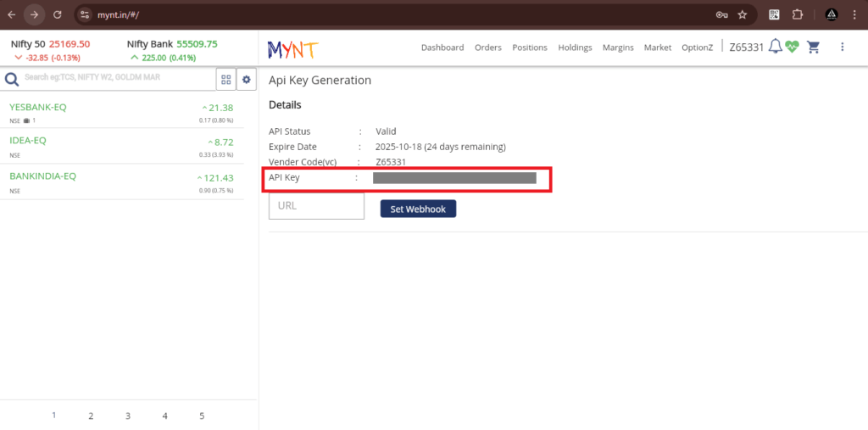Open the Holdings page

575,47
